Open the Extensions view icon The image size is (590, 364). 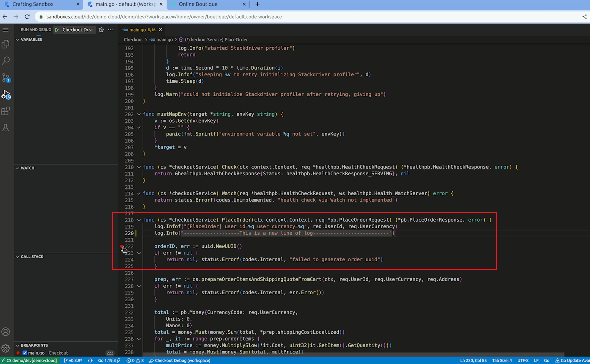click(5, 111)
